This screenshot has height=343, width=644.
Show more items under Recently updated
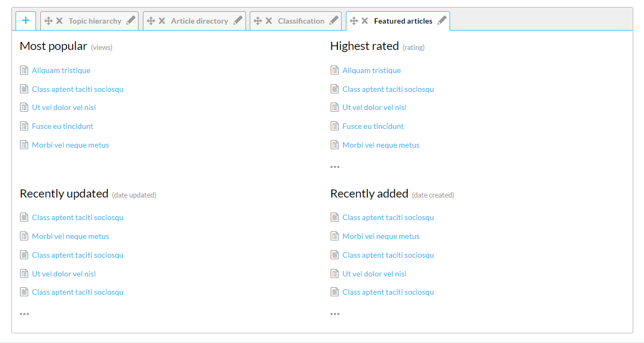(x=25, y=314)
